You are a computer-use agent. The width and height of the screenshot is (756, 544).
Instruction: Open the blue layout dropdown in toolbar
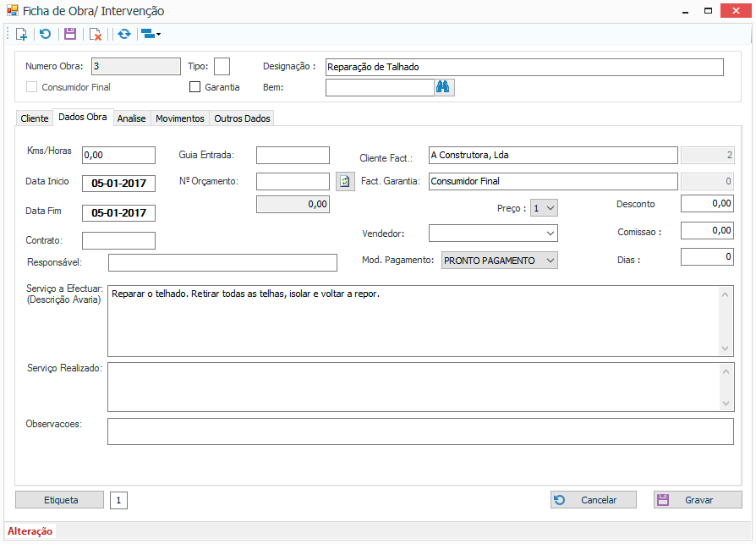coord(151,34)
